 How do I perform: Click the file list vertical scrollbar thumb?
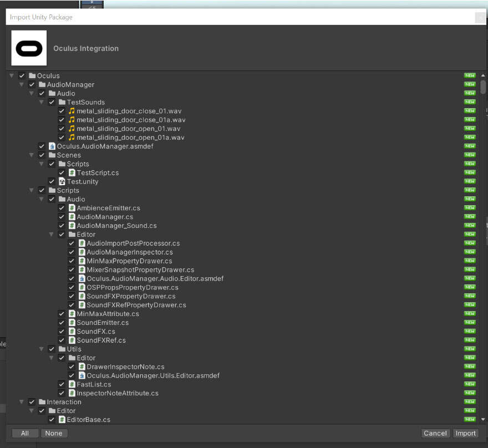point(483,87)
